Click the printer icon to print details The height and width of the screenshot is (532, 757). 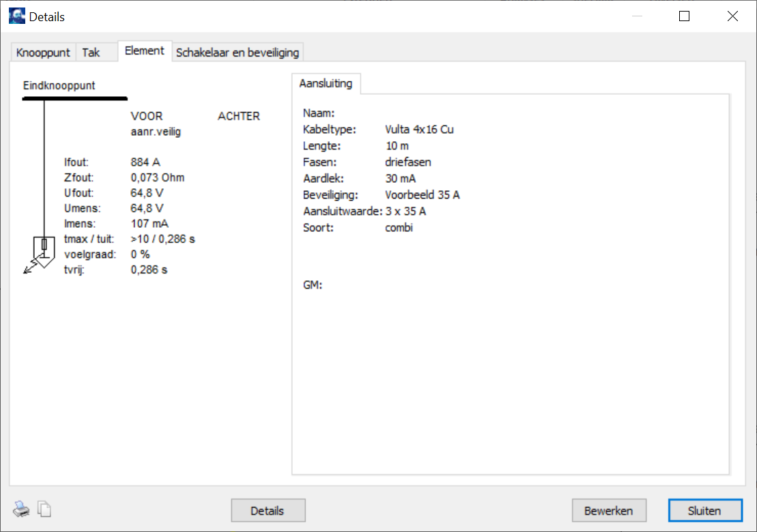21,509
